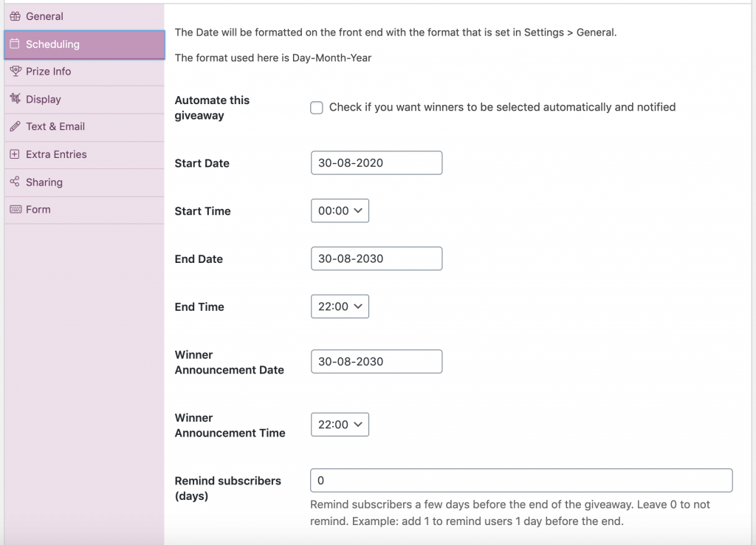The width and height of the screenshot is (756, 545).
Task: Go to the Display tab
Action: 84,100
